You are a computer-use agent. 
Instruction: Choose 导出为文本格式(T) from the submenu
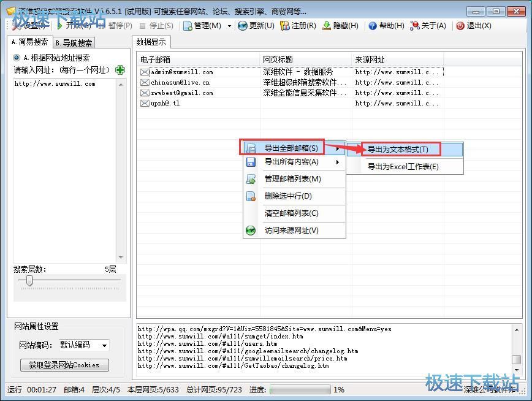click(405, 150)
